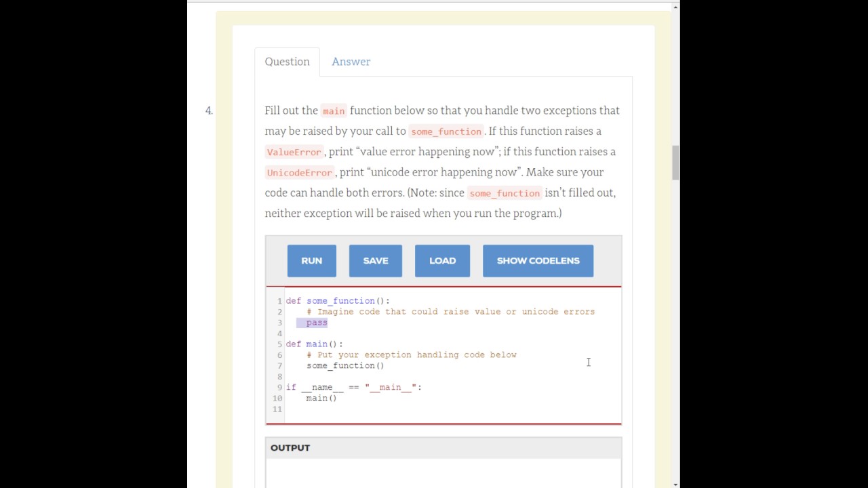868x488 pixels.
Task: Click the 'def some_function():' line in editor
Action: point(338,301)
